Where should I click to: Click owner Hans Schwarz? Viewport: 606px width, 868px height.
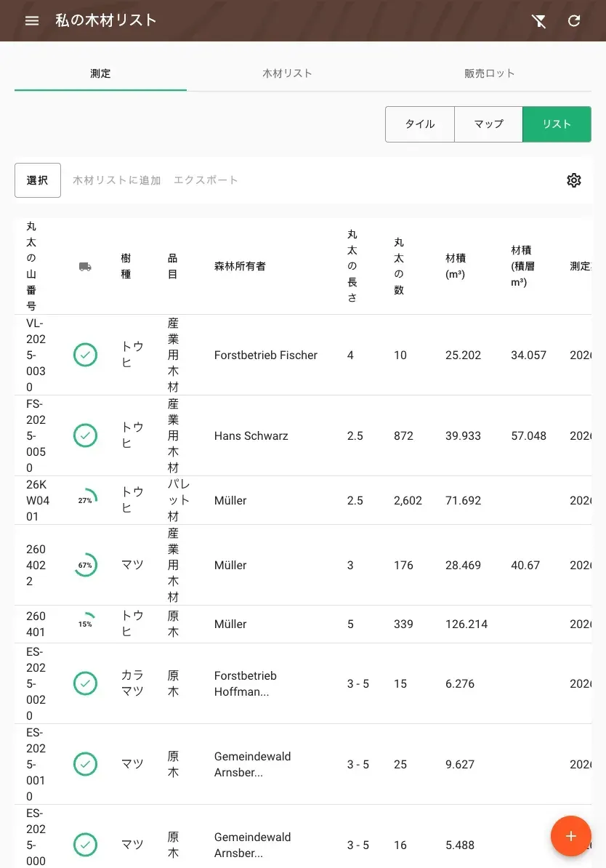tap(251, 436)
